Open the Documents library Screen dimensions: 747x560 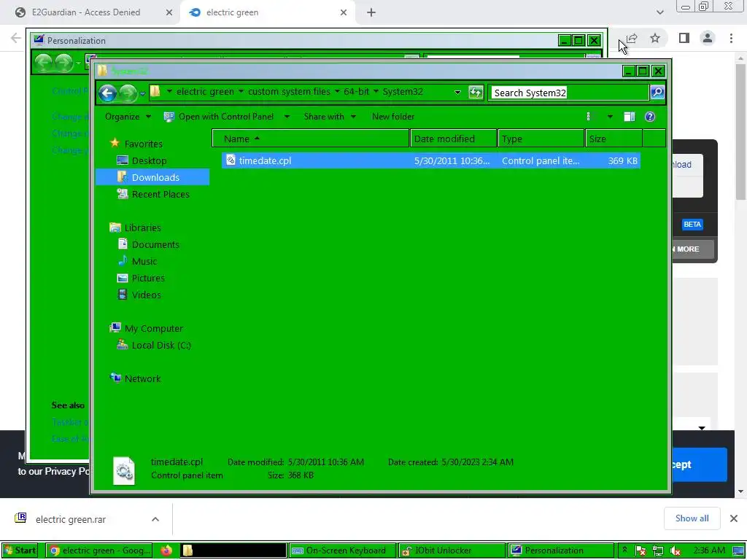[x=155, y=244]
